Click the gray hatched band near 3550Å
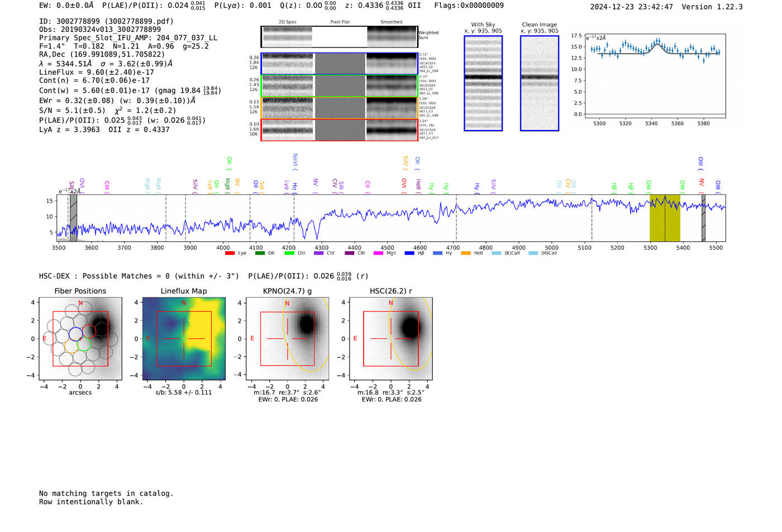 [x=73, y=218]
